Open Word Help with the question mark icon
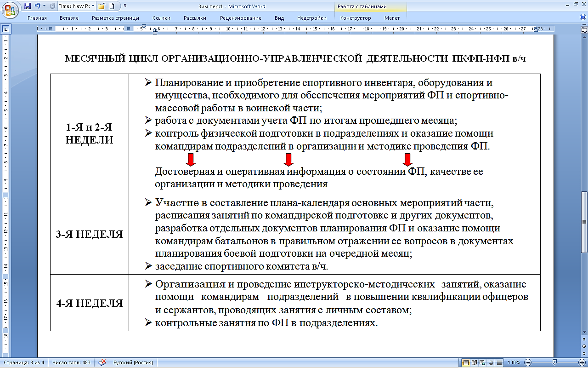This screenshot has width=588, height=368. pos(583,17)
